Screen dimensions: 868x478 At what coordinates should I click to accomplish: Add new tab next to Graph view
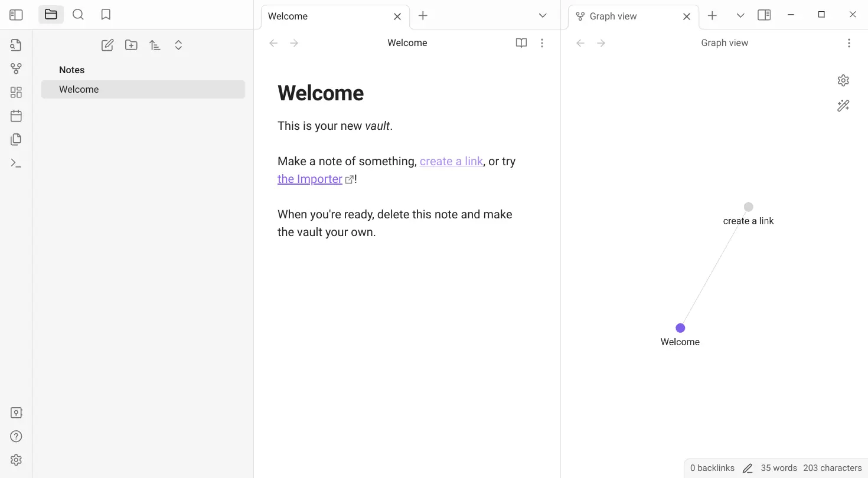click(x=712, y=16)
